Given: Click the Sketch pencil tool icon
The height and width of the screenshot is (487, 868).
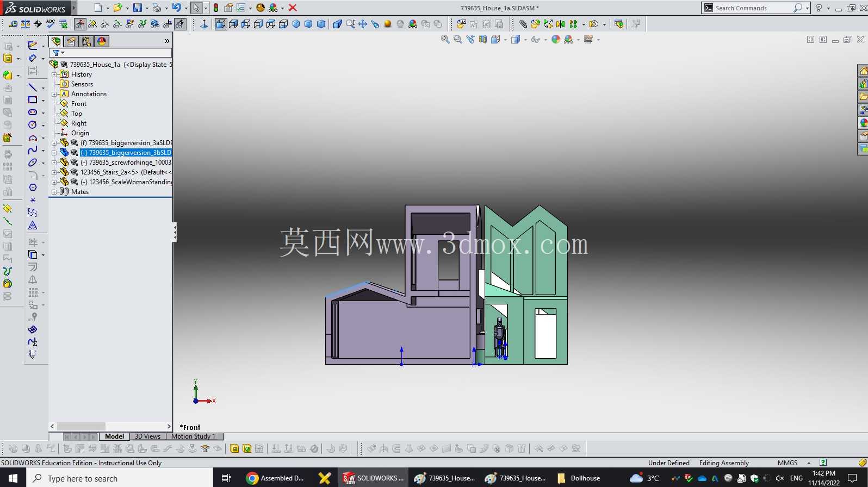Looking at the screenshot, I should pyautogui.click(x=33, y=46).
